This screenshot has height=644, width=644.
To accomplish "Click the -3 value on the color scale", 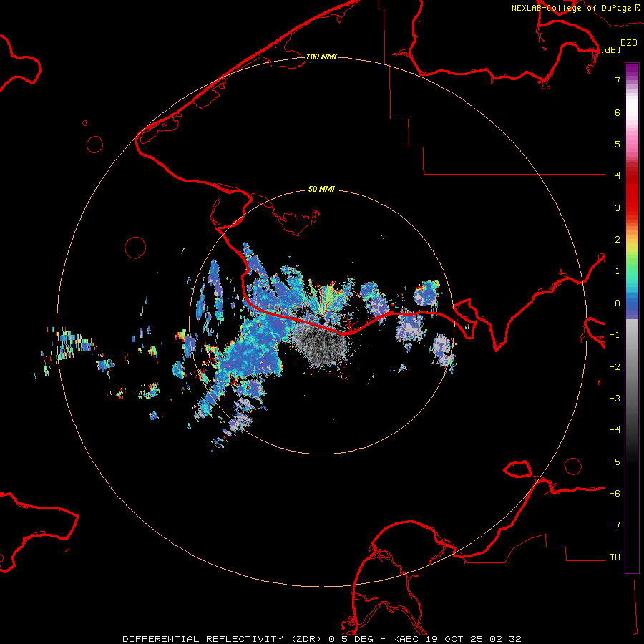I will (x=615, y=399).
